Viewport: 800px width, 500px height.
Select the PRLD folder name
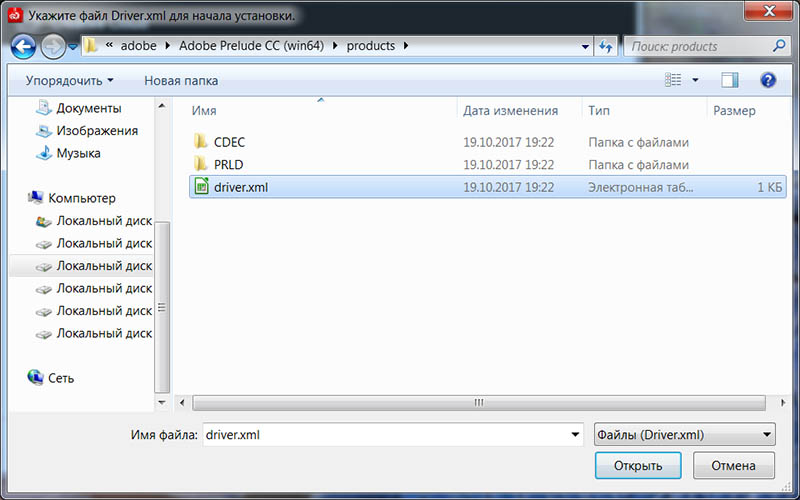[x=229, y=164]
